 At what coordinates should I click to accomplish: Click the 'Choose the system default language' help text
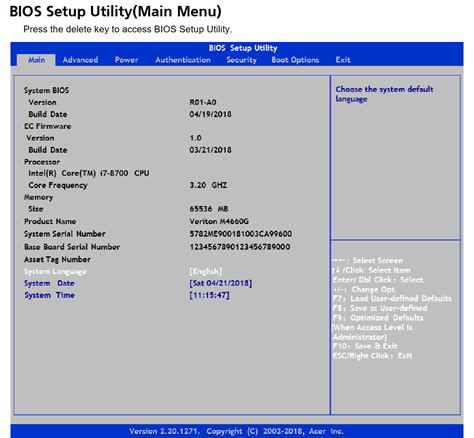coord(384,94)
